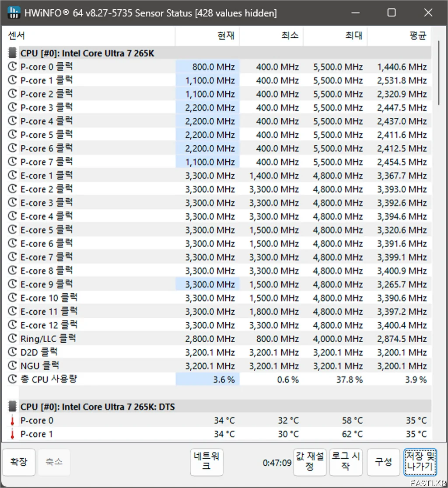Viewport: 448px width, 488px height.
Task: Click the 62 °C maximum of P-core 1
Action: [x=352, y=434]
